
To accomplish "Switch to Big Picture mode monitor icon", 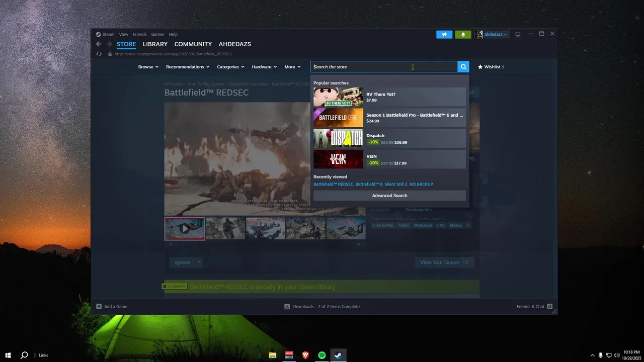I will (x=518, y=34).
